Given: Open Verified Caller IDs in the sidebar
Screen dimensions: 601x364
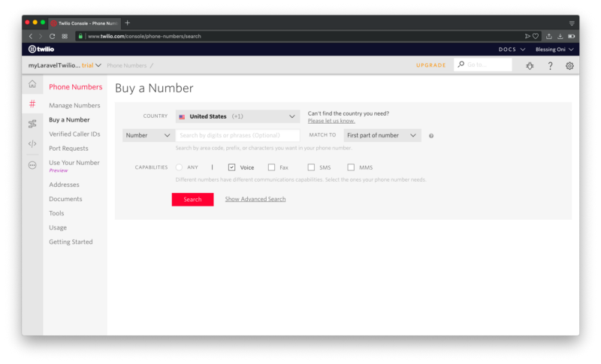Looking at the screenshot, I should point(74,134).
